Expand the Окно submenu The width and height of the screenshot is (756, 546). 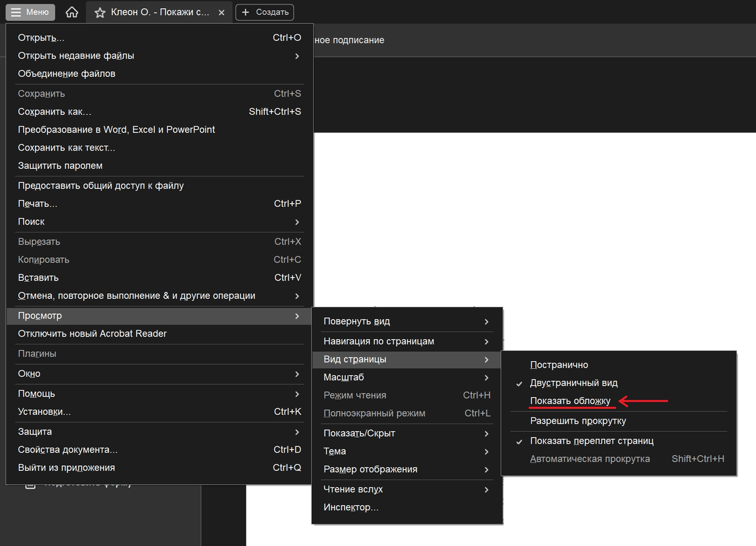point(159,374)
